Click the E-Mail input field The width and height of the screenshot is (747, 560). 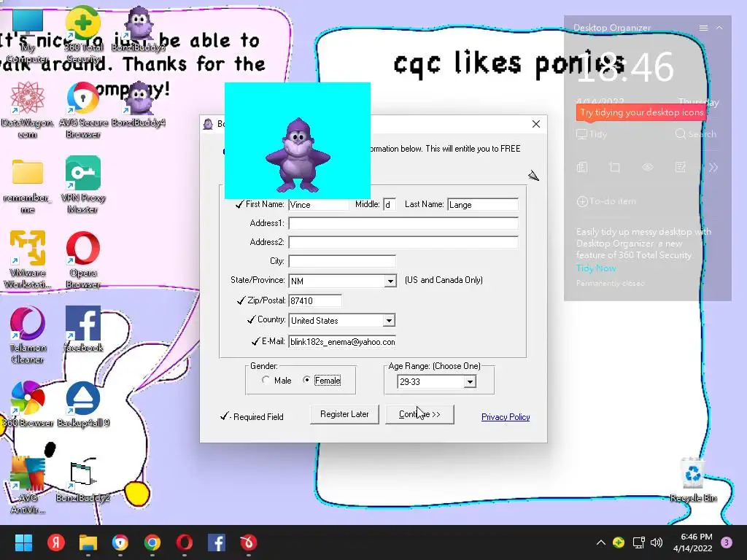coord(342,342)
